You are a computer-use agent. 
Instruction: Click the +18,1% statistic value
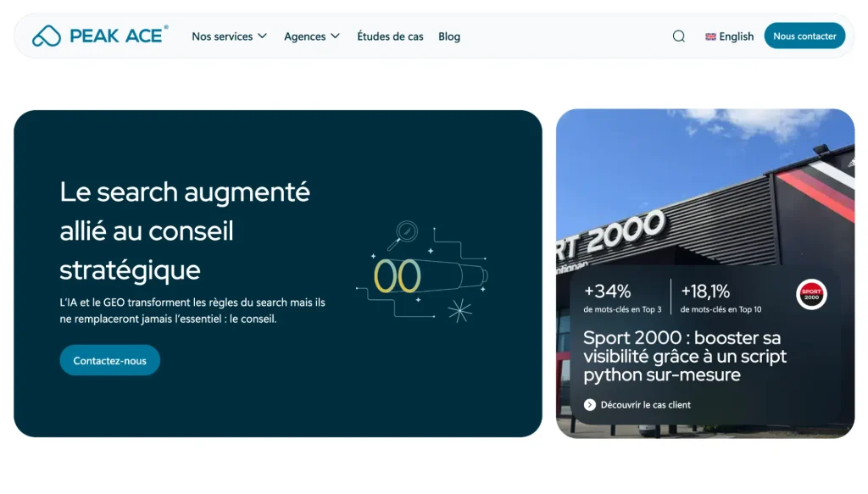click(705, 291)
